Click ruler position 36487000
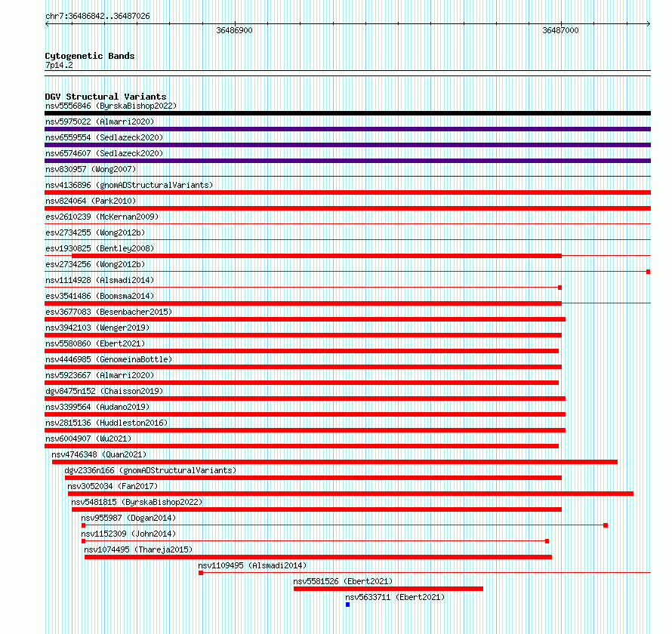The width and height of the screenshot is (672, 634). coord(560,30)
